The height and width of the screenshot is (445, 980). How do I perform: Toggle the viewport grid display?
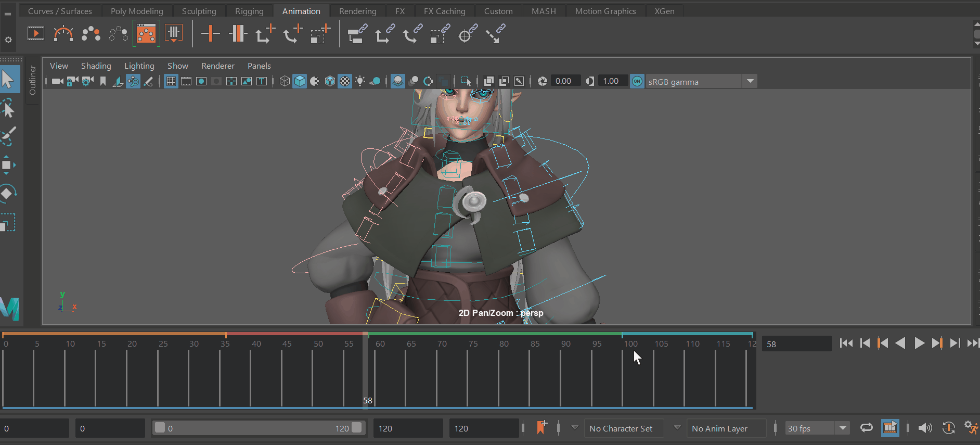click(171, 81)
